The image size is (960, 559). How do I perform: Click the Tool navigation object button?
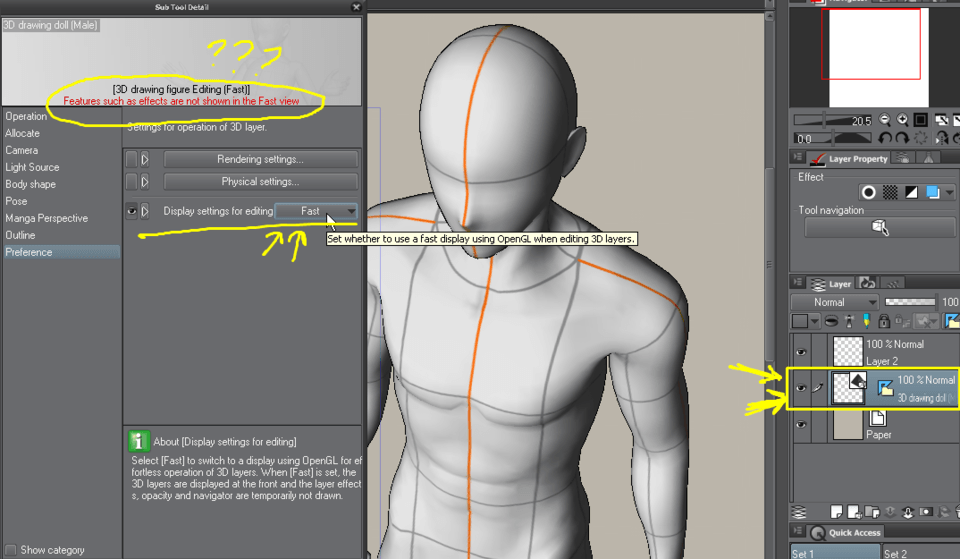point(879,228)
